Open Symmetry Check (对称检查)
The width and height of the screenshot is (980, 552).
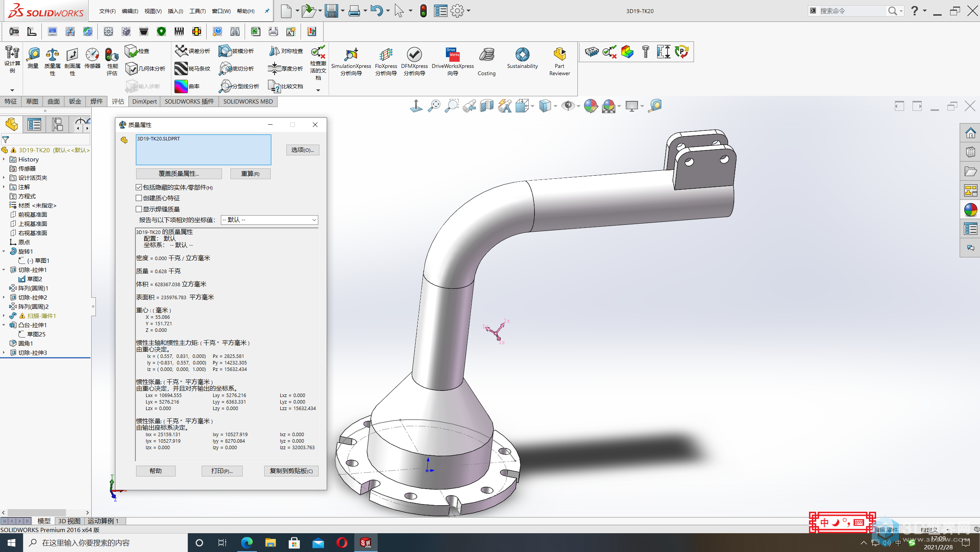286,51
